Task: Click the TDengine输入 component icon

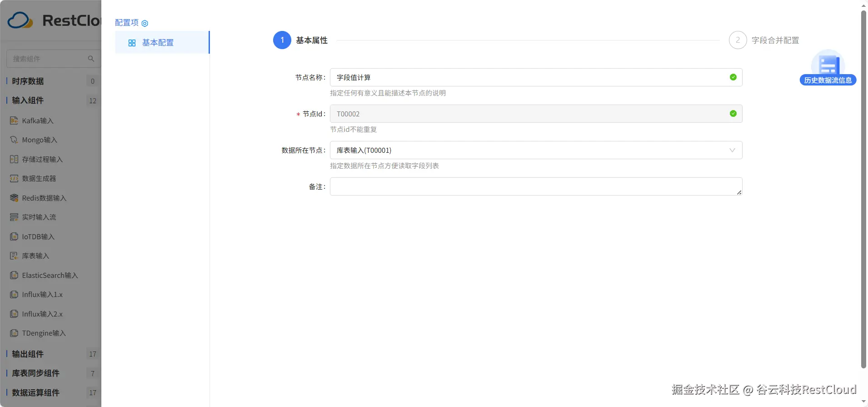Action: point(14,333)
